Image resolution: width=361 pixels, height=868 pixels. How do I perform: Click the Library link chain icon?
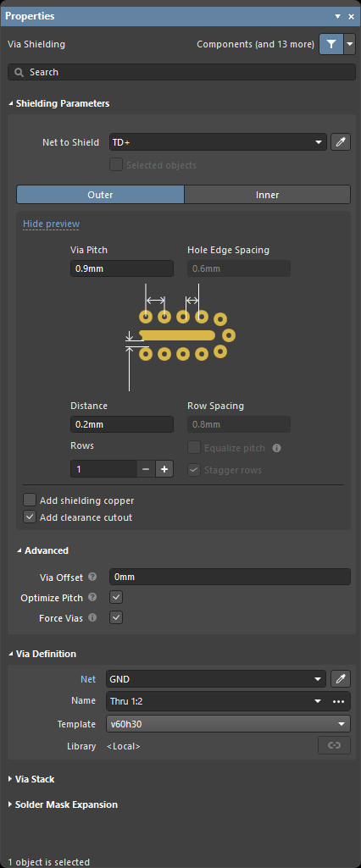pyautogui.click(x=334, y=745)
